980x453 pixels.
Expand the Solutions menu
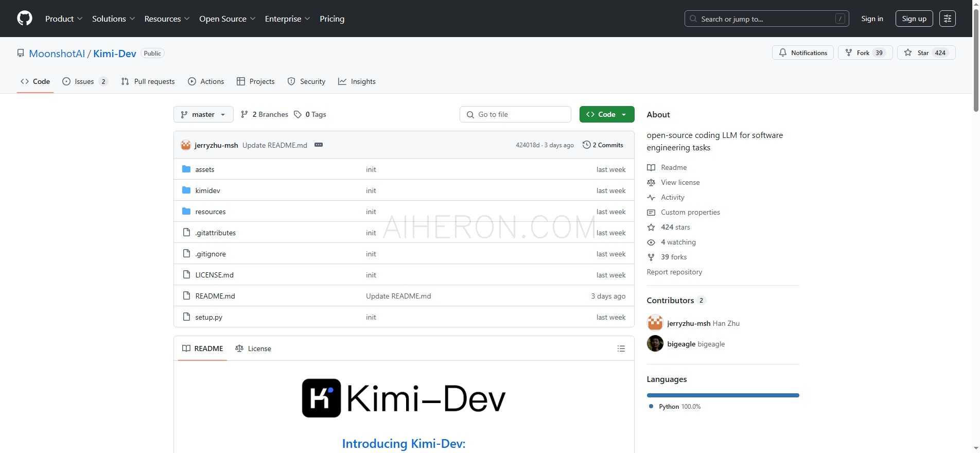click(114, 19)
